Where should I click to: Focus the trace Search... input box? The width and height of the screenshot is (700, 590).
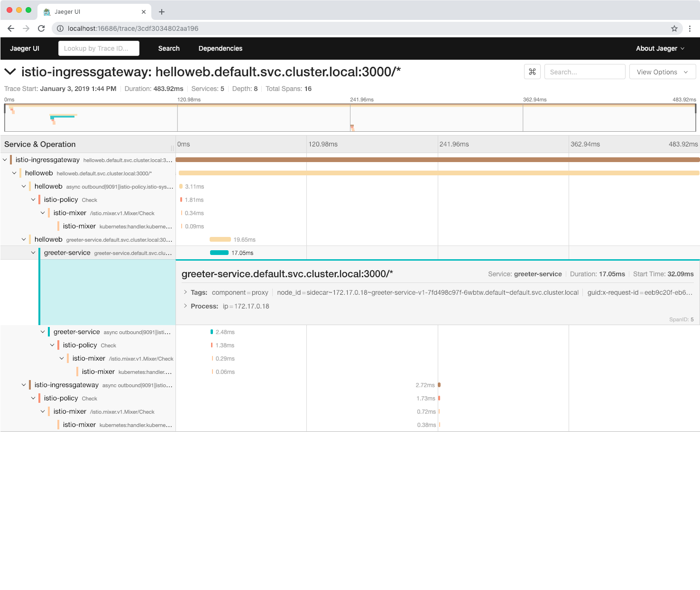(x=585, y=72)
